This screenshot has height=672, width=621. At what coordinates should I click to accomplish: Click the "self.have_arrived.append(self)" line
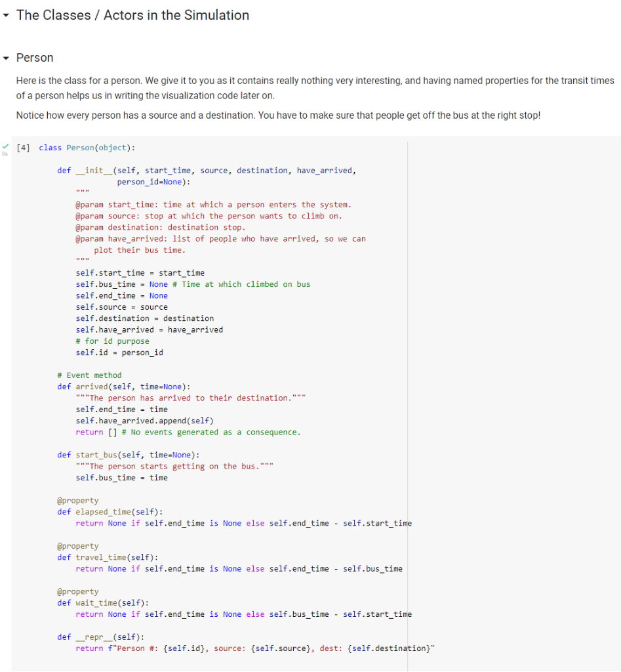coord(145,421)
